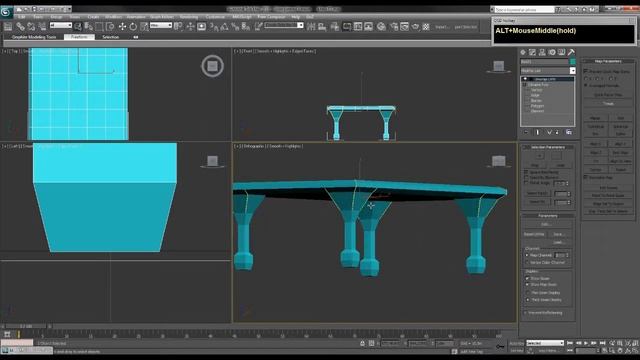
Task: Select the Select and Link tool
Action: coord(20,27)
